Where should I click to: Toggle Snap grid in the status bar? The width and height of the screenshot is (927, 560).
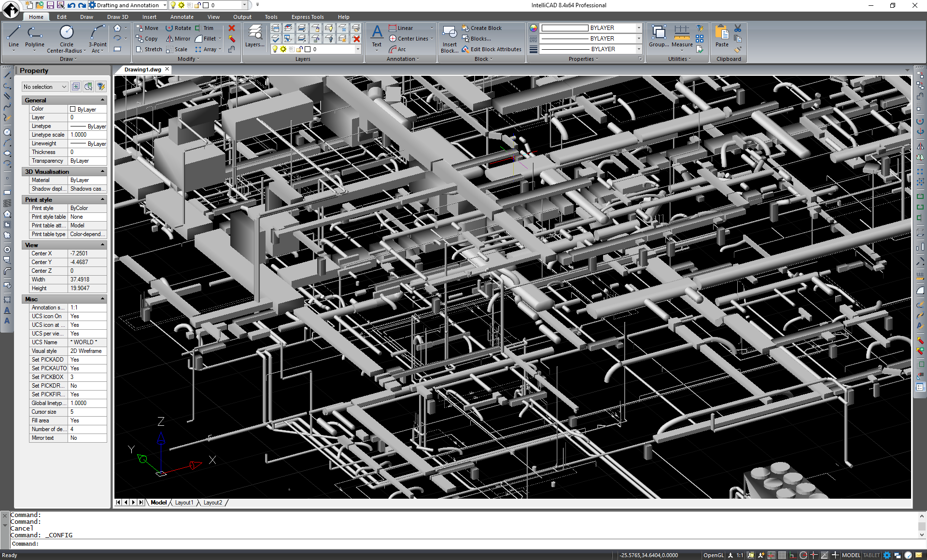pos(772,555)
